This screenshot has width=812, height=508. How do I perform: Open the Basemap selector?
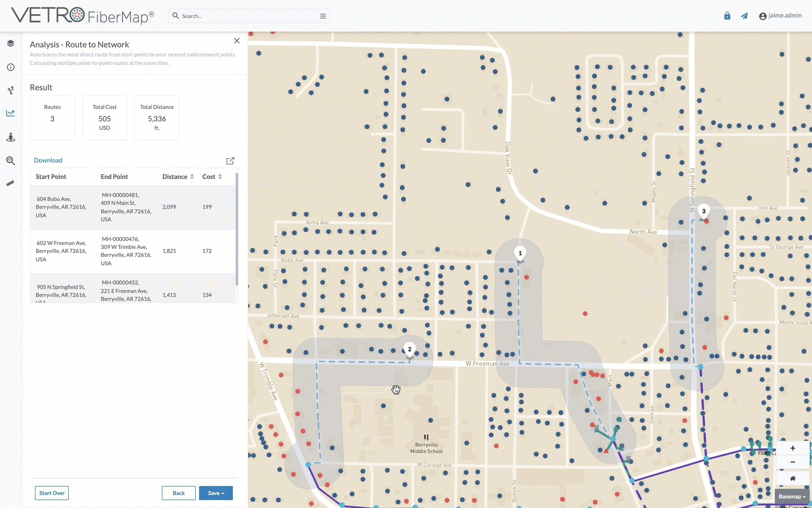click(792, 496)
